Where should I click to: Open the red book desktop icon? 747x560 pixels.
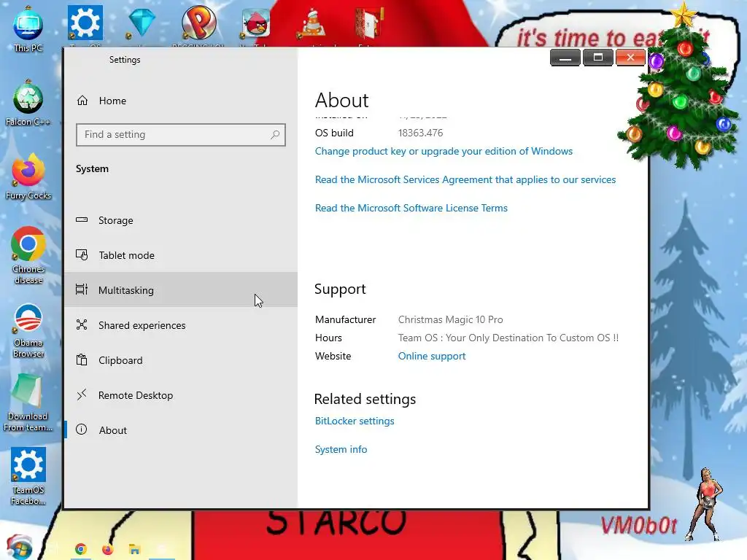pos(368,23)
